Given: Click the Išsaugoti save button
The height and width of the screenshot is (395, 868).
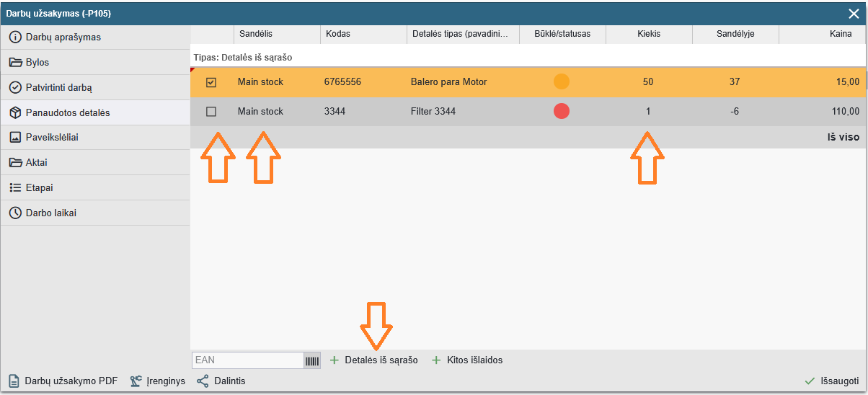Looking at the screenshot, I should pos(832,381).
